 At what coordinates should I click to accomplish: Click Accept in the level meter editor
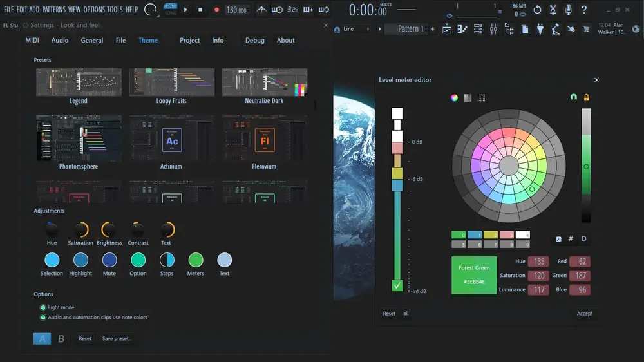pyautogui.click(x=585, y=314)
